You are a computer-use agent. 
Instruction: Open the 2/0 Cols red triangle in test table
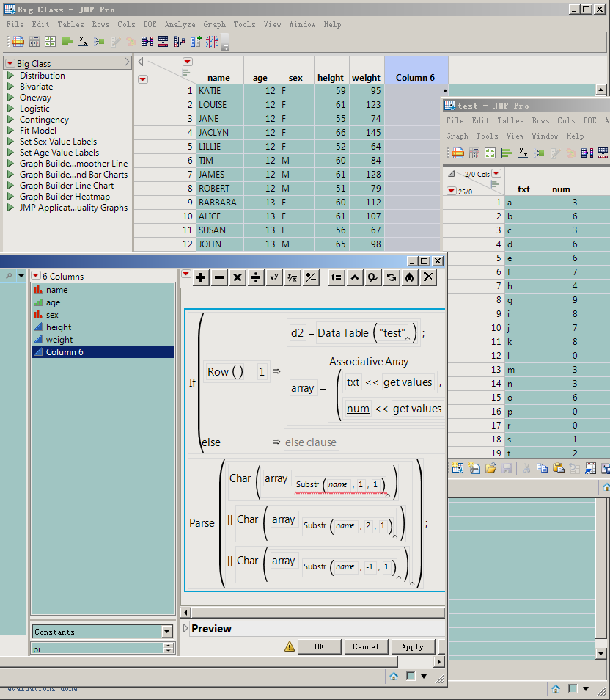(x=496, y=173)
